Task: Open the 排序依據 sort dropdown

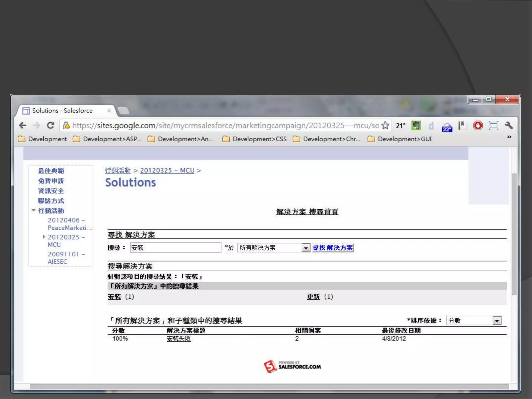Action: (497, 321)
